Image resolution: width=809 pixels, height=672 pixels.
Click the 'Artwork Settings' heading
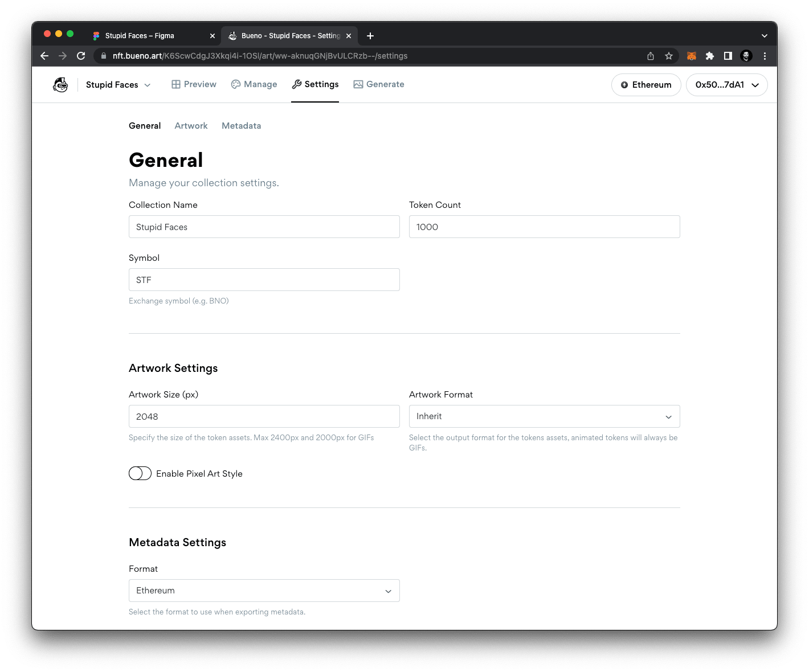point(173,368)
